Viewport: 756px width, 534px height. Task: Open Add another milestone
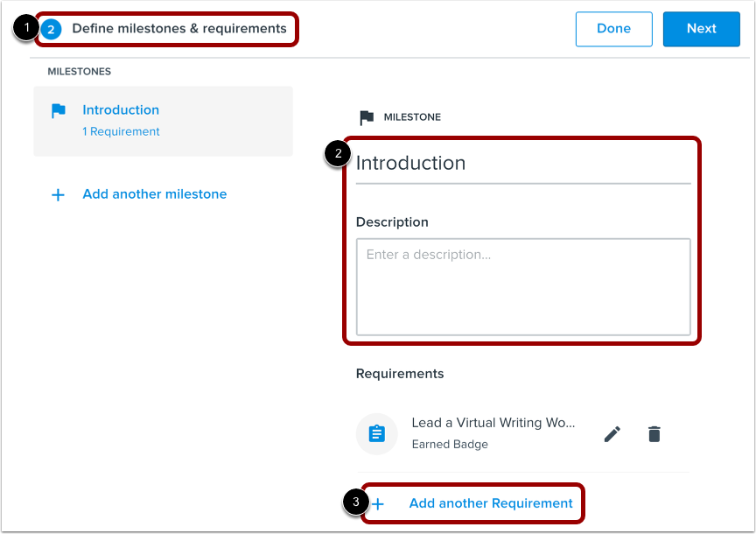tap(154, 193)
